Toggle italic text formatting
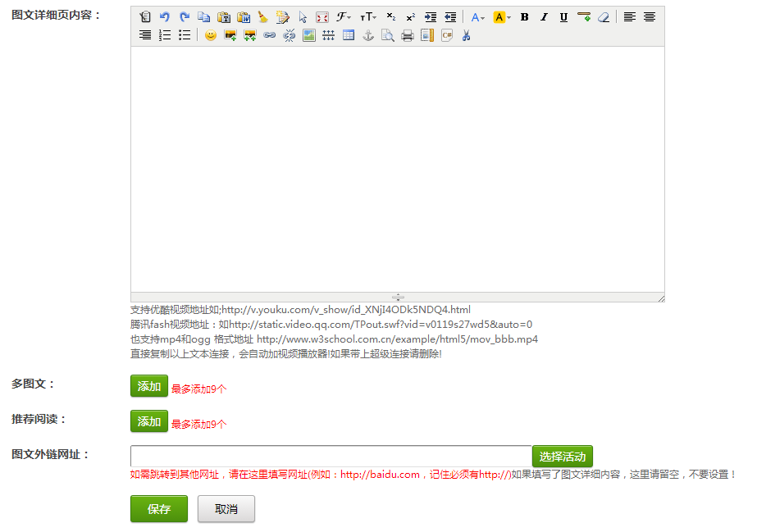Image resolution: width=757 pixels, height=532 pixels. point(544,17)
